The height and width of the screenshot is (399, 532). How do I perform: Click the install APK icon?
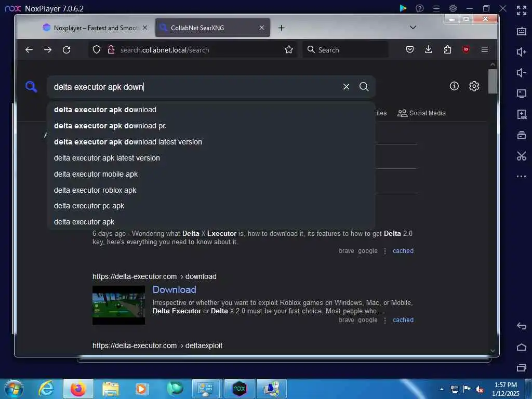click(x=522, y=114)
